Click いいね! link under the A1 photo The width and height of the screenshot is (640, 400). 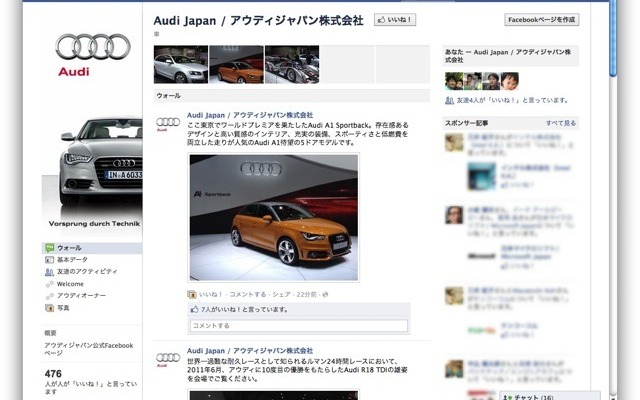(211, 294)
